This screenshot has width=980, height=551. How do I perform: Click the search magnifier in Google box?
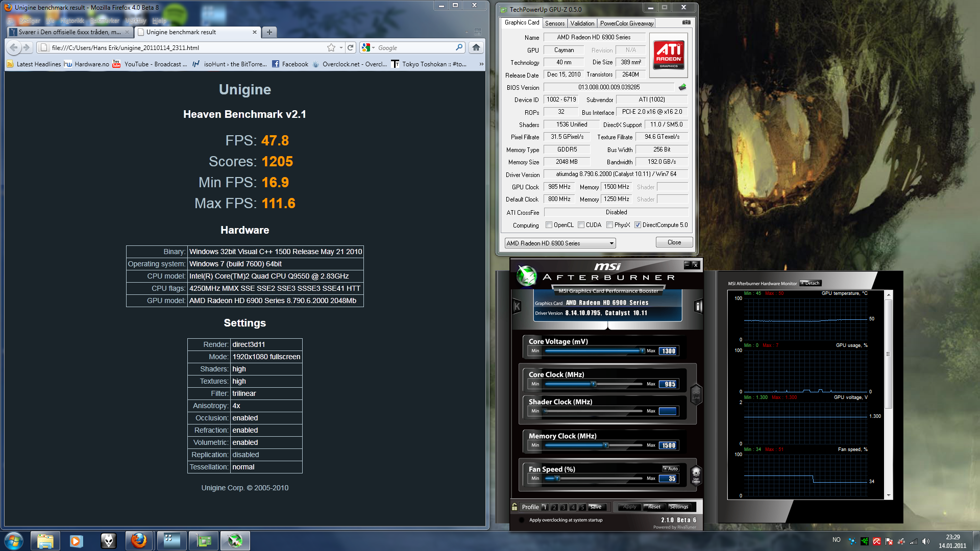tap(459, 47)
